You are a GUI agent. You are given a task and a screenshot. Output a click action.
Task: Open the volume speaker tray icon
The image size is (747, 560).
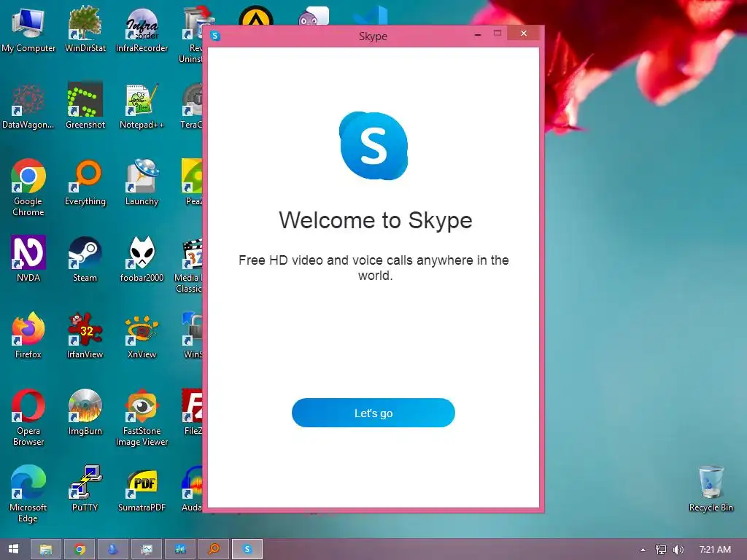pos(678,550)
